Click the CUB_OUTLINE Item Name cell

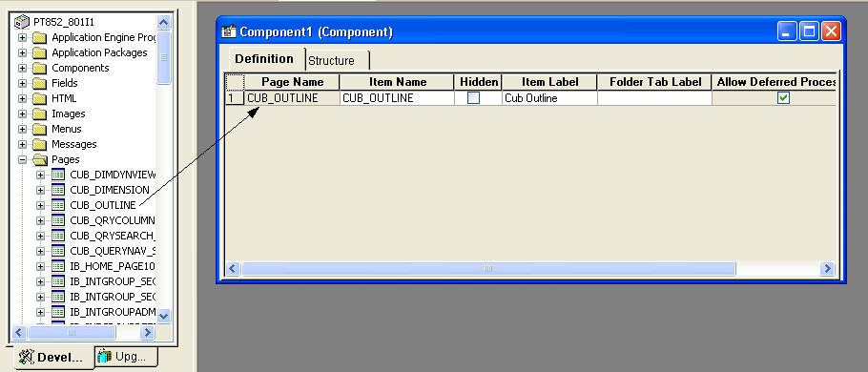pos(397,98)
